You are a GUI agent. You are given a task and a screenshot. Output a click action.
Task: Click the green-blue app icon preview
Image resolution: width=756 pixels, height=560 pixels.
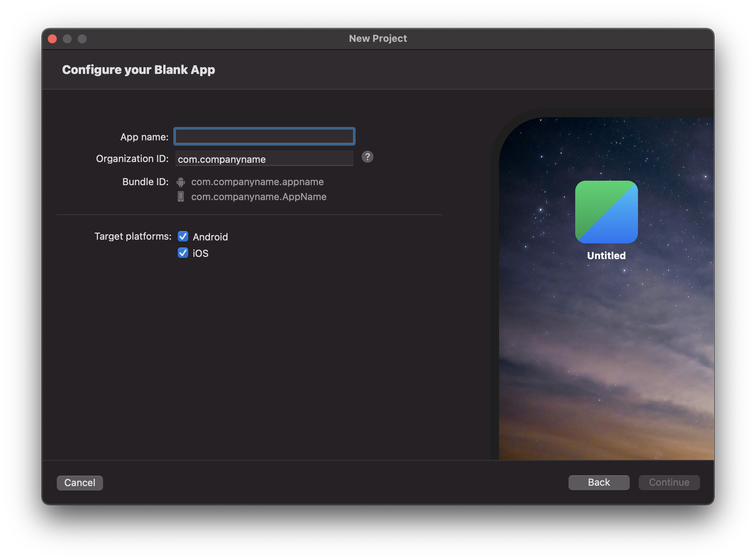pos(606,212)
